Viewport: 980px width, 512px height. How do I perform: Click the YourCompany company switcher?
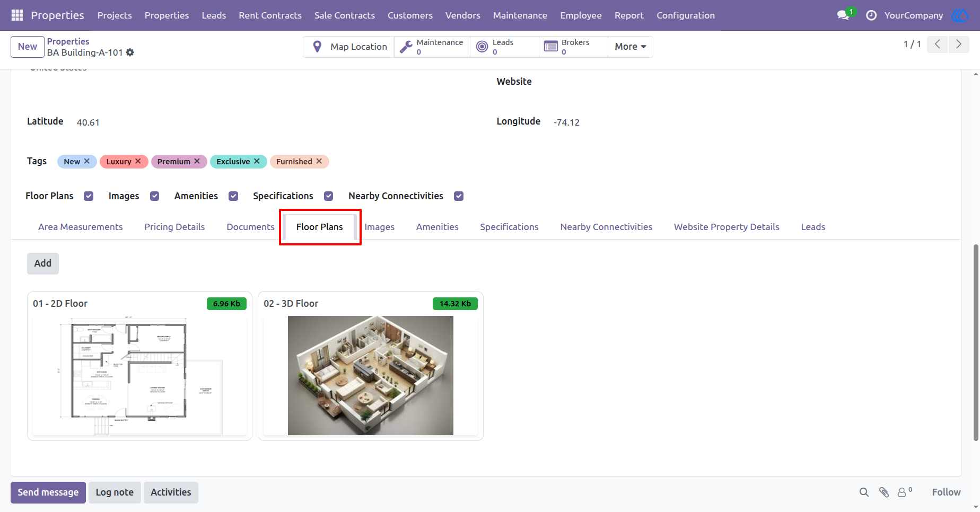913,15
